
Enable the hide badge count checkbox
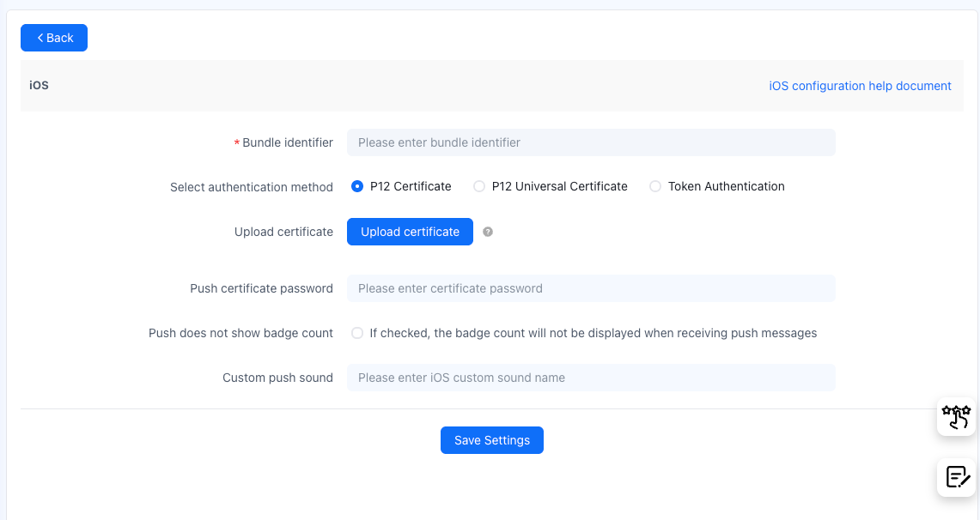pyautogui.click(x=357, y=333)
